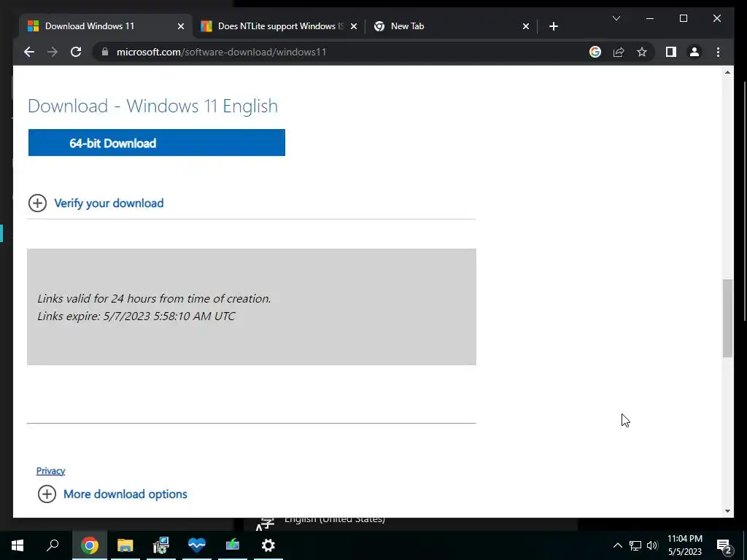Click the More download options link

[125, 494]
